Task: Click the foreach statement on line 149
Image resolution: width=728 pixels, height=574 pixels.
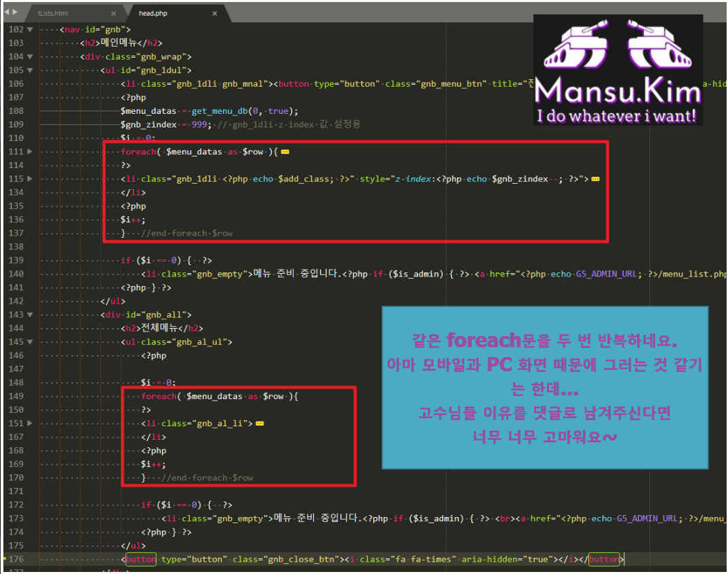Action: [x=220, y=396]
